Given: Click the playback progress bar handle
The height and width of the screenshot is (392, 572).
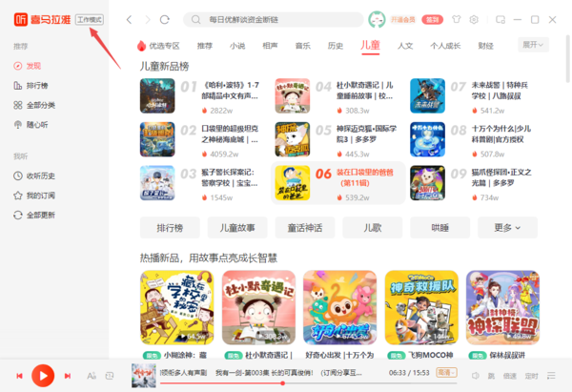Looking at the screenshot, I should point(283,383).
